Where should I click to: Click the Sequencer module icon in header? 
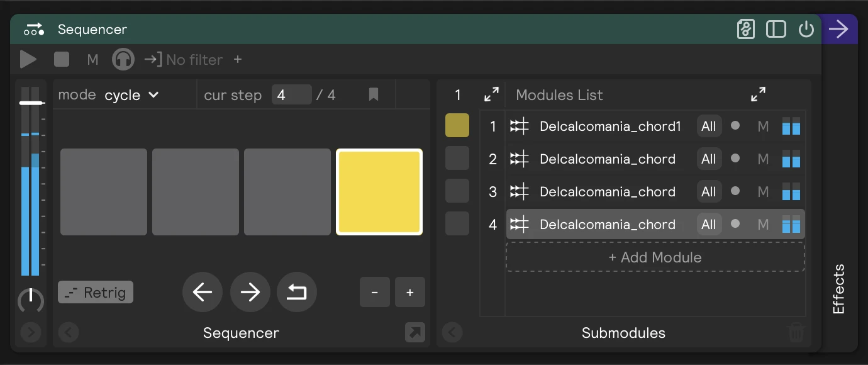click(33, 30)
